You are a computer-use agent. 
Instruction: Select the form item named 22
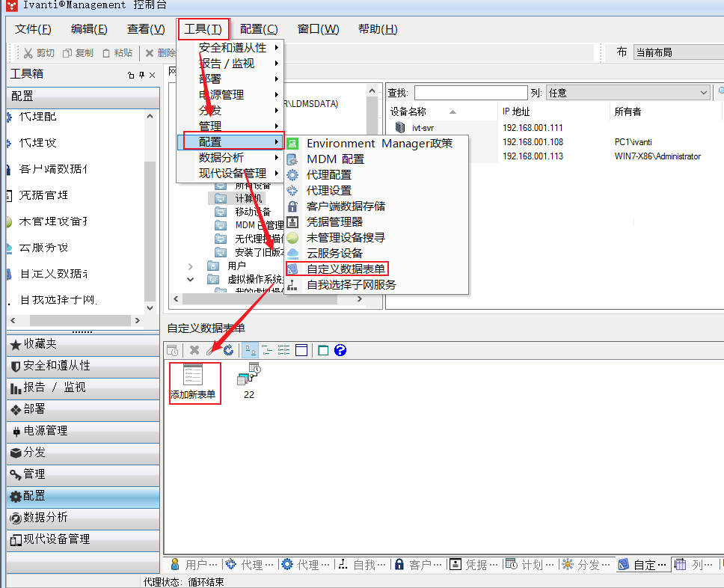[248, 381]
